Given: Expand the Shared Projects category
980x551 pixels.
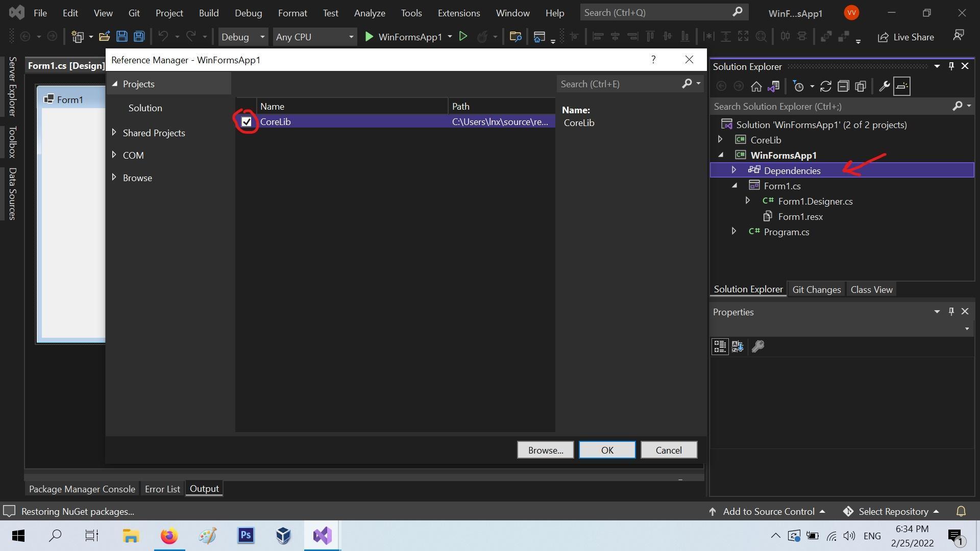Looking at the screenshot, I should pyautogui.click(x=114, y=133).
